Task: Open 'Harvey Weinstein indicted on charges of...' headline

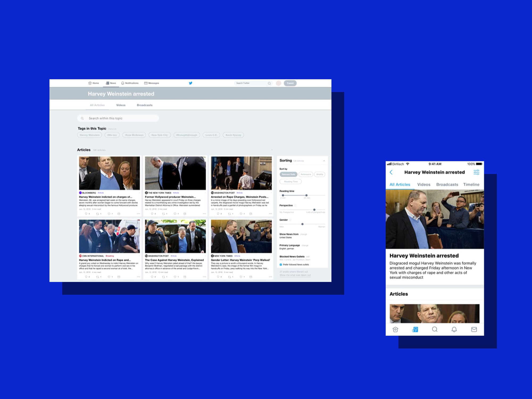Action: click(106, 197)
